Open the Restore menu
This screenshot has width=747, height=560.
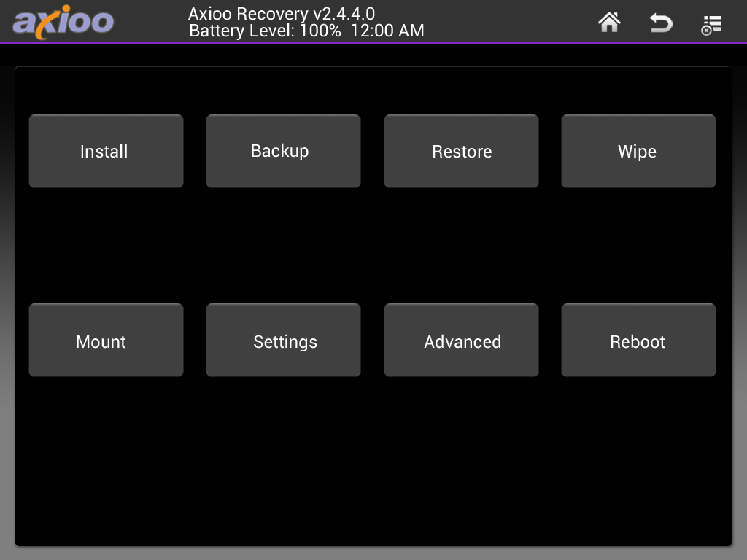[x=461, y=151]
